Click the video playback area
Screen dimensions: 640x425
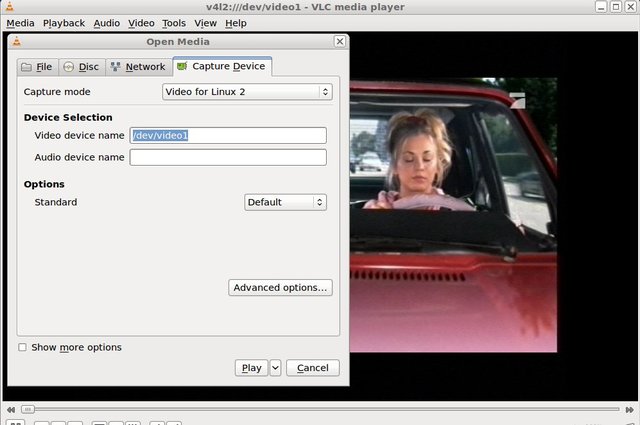click(x=453, y=215)
